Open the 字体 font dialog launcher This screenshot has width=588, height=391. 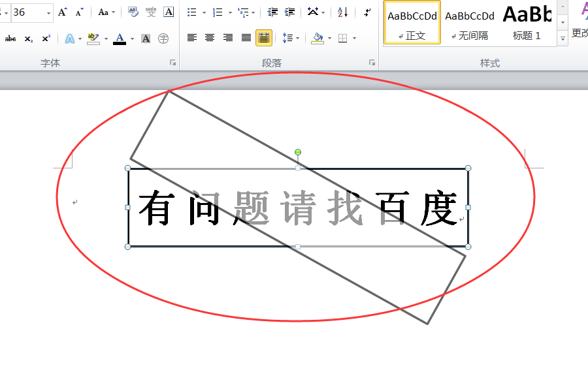point(173,63)
